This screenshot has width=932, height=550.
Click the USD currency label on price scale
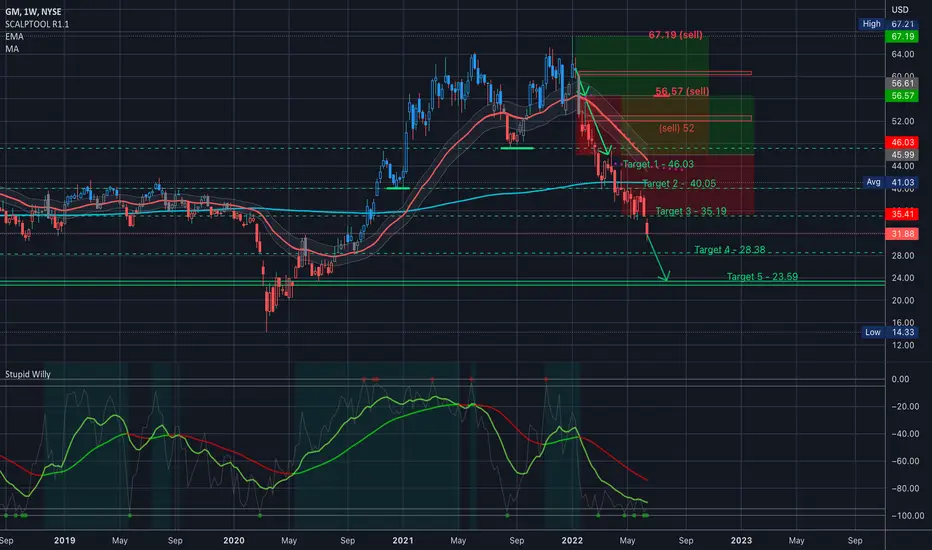point(900,10)
